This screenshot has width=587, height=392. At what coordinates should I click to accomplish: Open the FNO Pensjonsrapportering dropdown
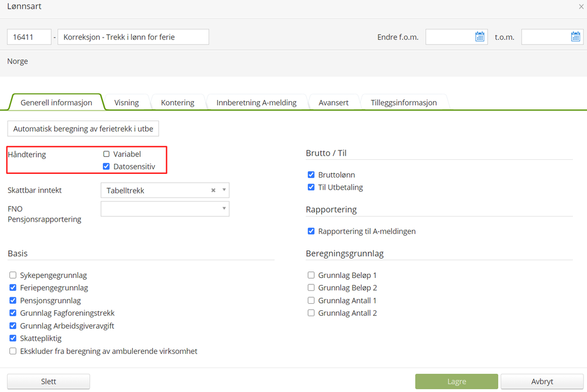224,209
